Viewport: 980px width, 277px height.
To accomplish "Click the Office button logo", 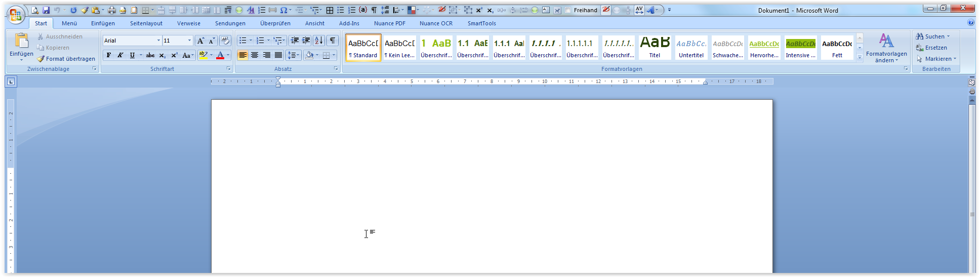I will (x=16, y=15).
